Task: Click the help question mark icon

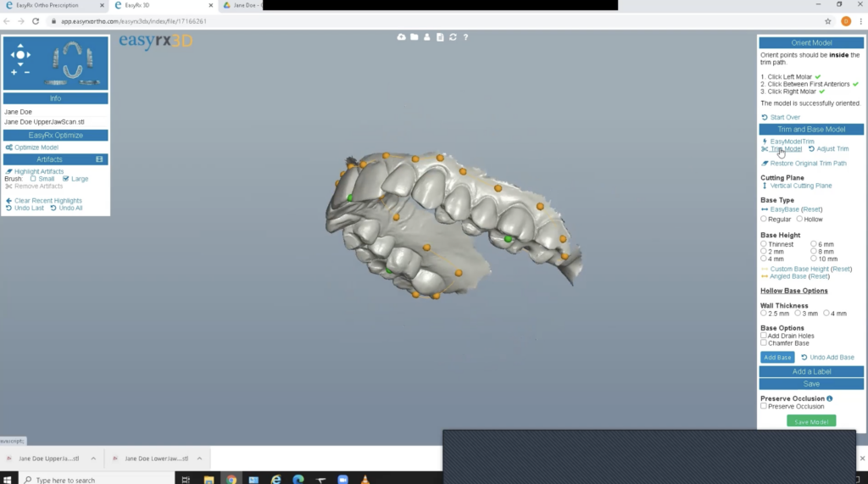Action: [465, 36]
